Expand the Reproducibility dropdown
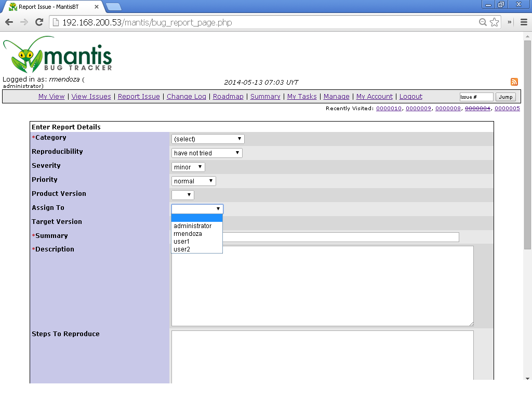This screenshot has width=532, height=399. pos(207,153)
